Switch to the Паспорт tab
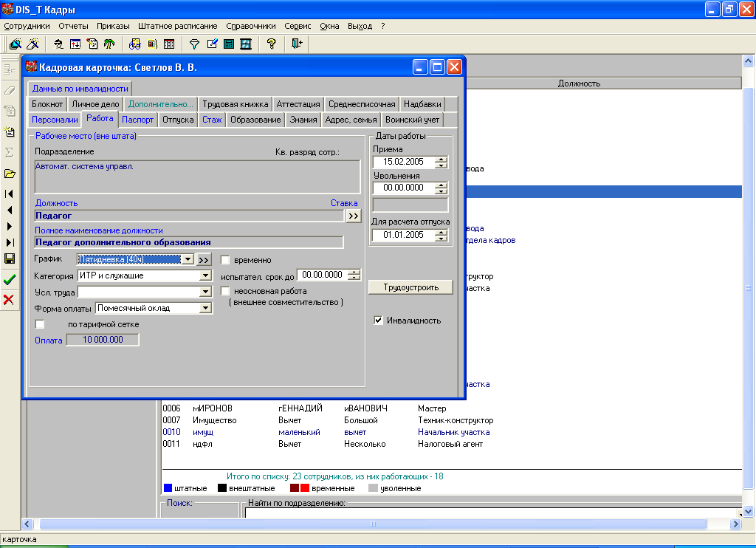The height and width of the screenshot is (548, 756). tap(137, 120)
